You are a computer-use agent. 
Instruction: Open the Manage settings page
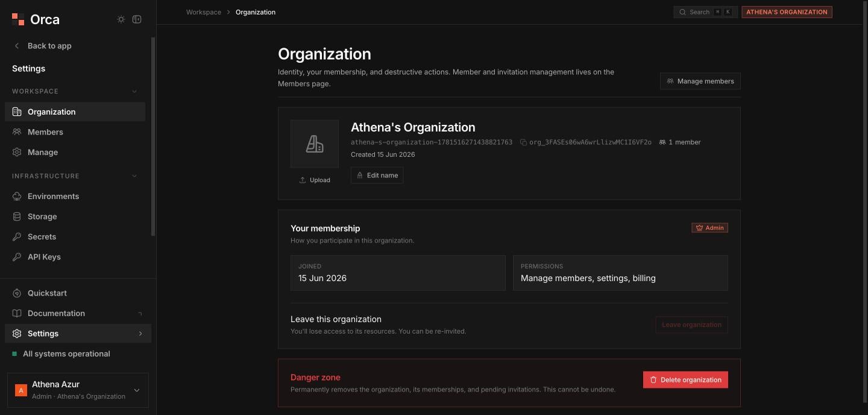coord(75,152)
